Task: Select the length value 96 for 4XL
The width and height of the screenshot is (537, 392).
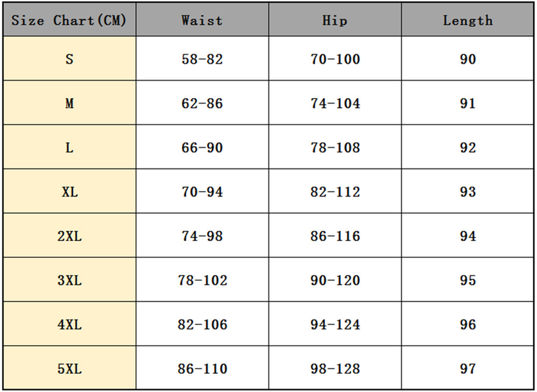Action: 468,325
